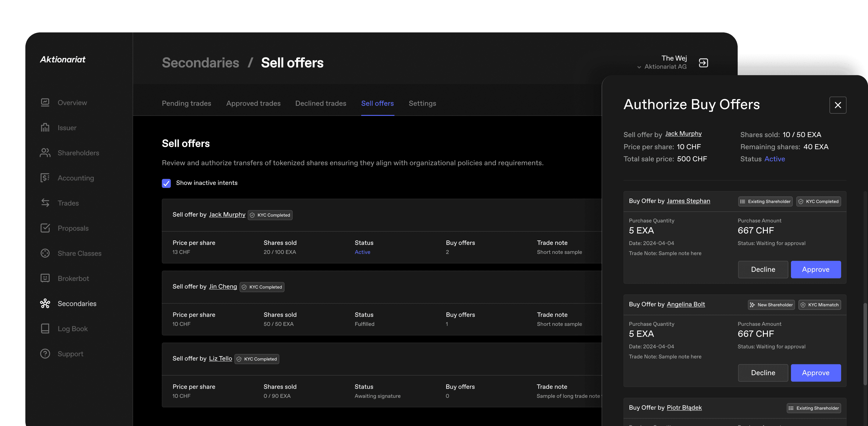
Task: Open the Overview sidebar icon
Action: [45, 102]
